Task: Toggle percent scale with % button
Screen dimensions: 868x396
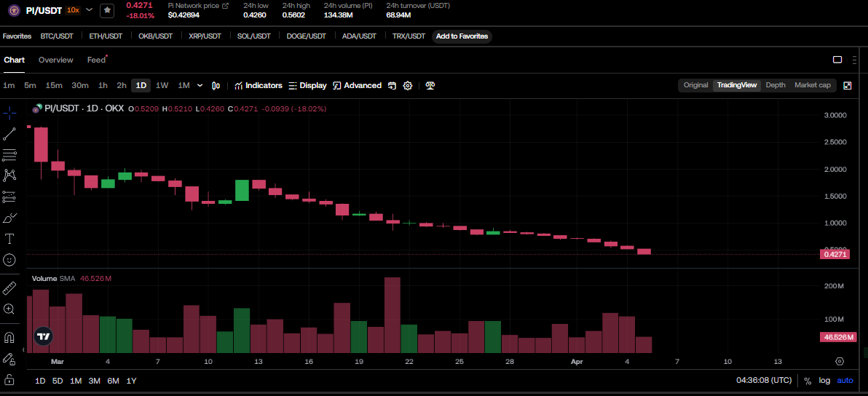Action: 808,381
